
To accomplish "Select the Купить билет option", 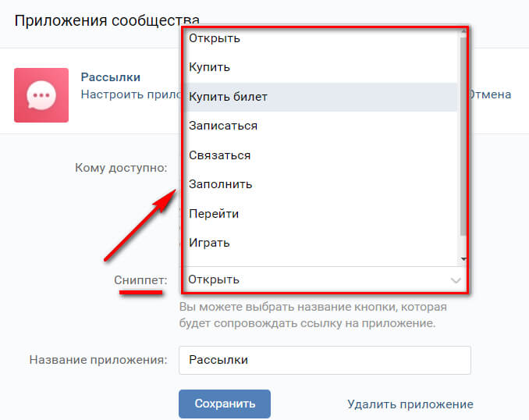I will [228, 97].
